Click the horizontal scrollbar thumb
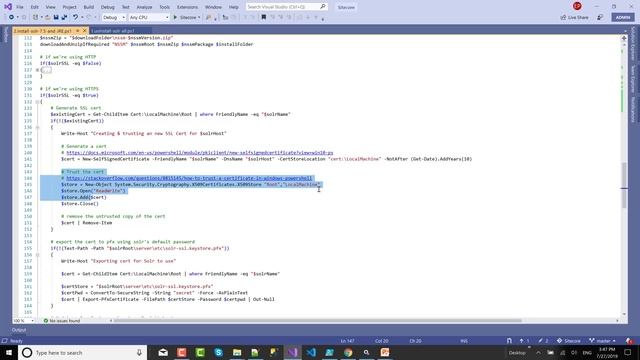640x360 pixels. [x=318, y=321]
